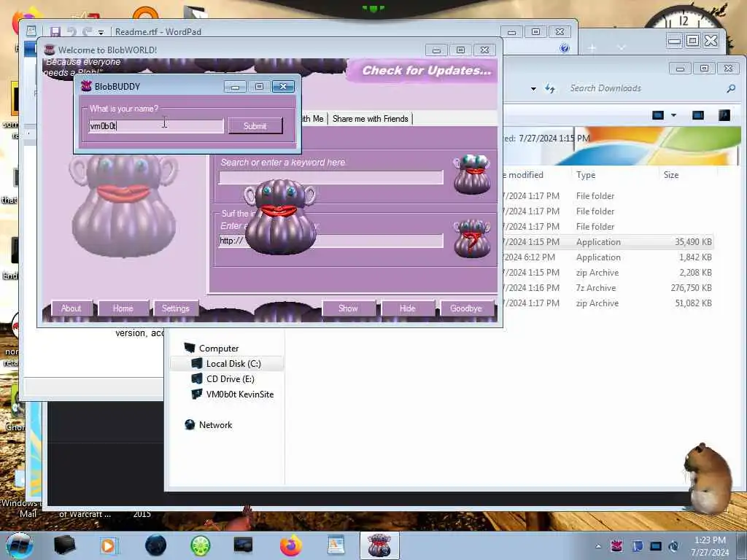Click the blob search icon beside keyword field
Screen dimensions: 747x560
click(x=472, y=174)
